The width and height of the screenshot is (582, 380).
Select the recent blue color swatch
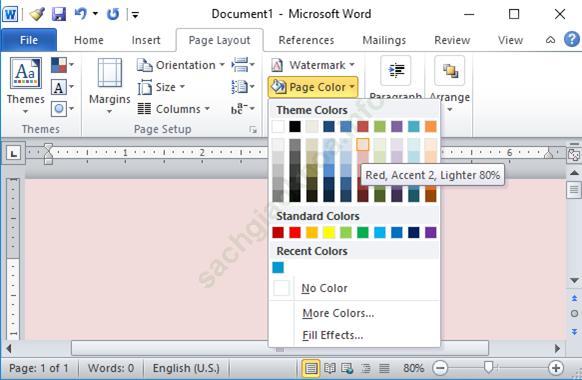click(278, 268)
